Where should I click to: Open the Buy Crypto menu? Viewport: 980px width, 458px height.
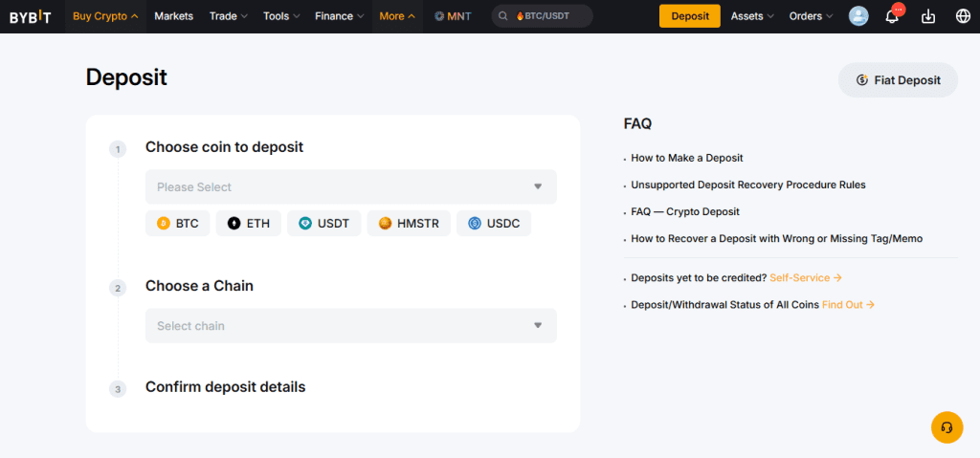105,16
